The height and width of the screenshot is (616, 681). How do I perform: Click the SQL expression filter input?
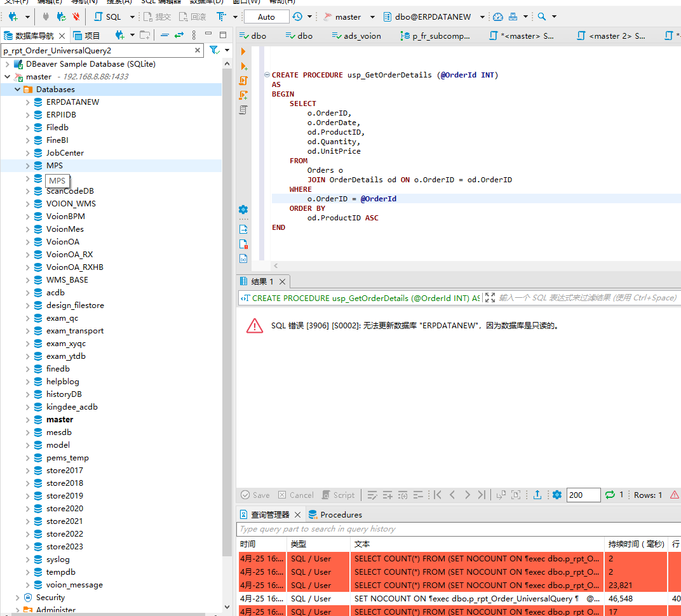(588, 298)
